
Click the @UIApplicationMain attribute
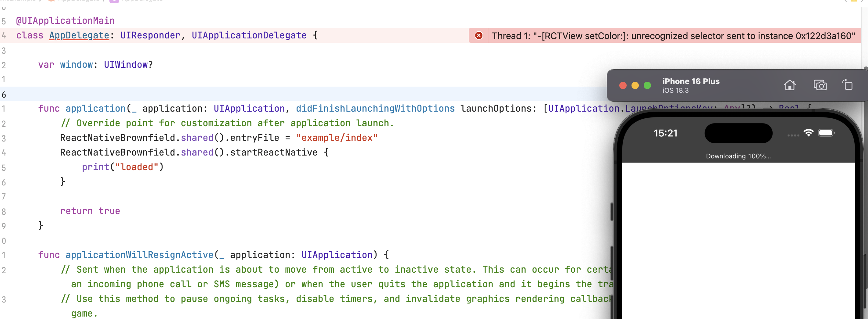coord(65,21)
